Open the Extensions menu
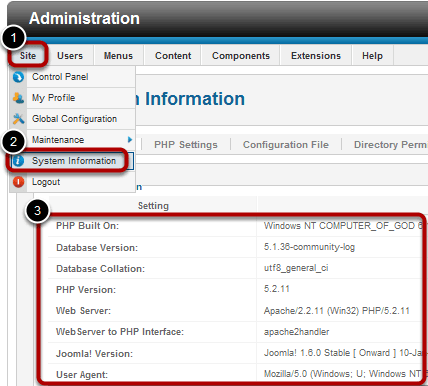 [x=316, y=56]
